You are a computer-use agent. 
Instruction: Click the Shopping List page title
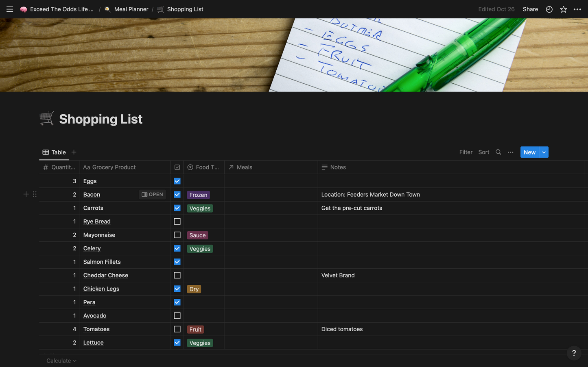(101, 119)
